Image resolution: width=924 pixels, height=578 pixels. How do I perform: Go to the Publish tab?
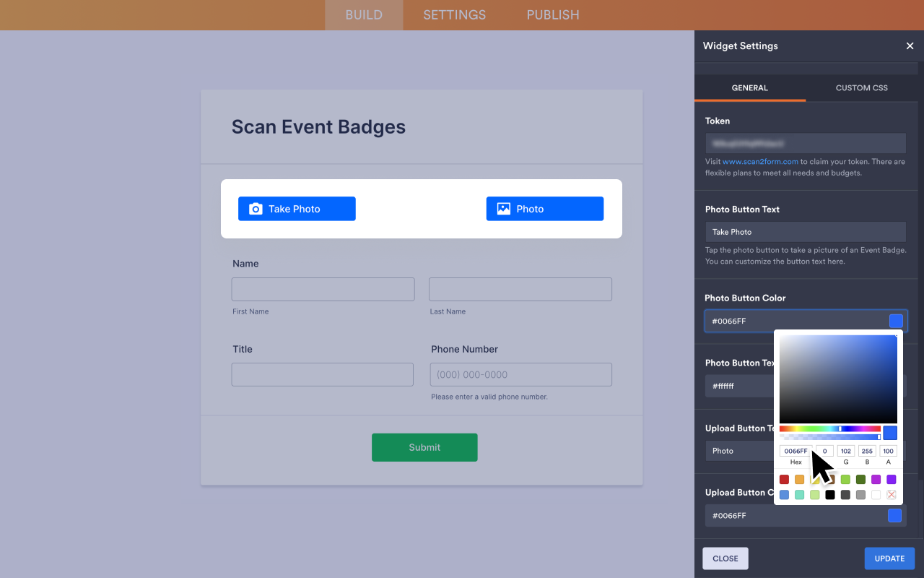[552, 15]
